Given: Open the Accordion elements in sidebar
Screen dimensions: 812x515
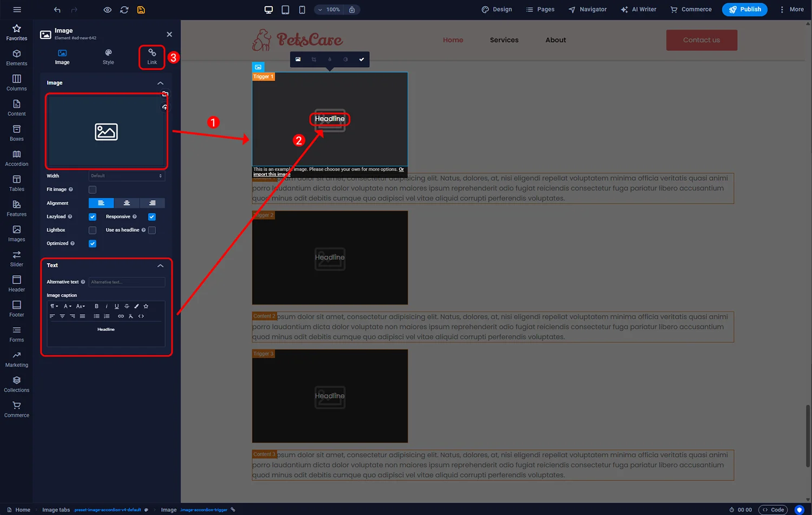Looking at the screenshot, I should [x=17, y=158].
